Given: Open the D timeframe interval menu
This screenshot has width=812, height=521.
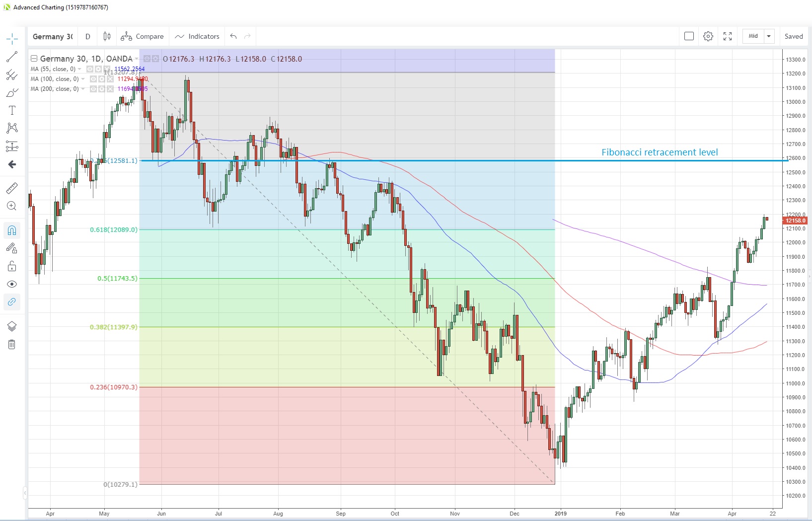Looking at the screenshot, I should [x=88, y=36].
